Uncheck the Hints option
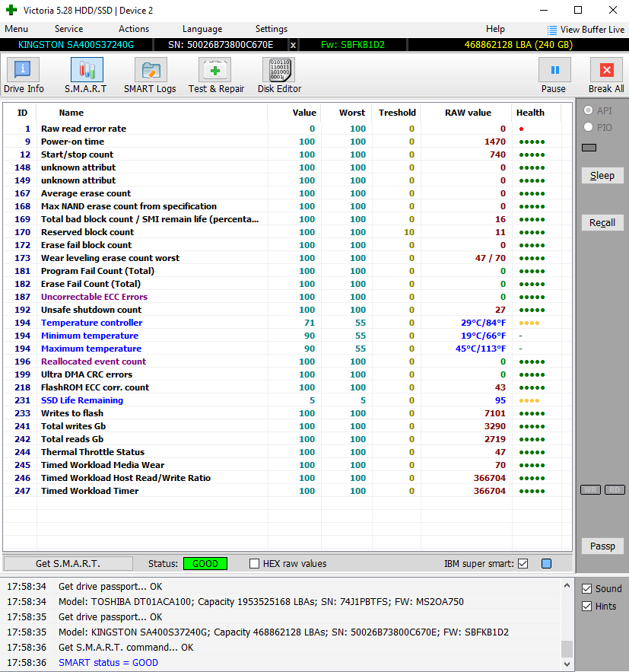Screen dimensions: 629x672 [x=586, y=606]
